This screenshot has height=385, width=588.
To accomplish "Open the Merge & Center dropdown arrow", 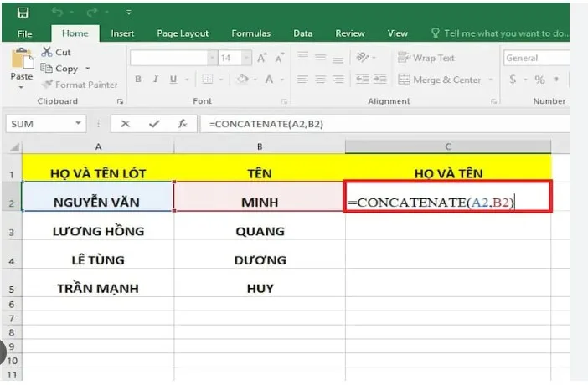I will [x=491, y=80].
